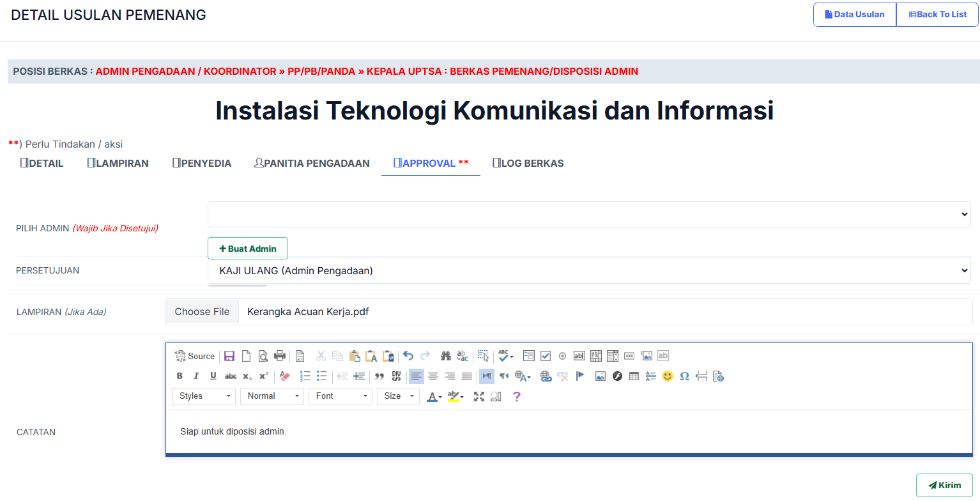
Task: Click the Kirim button
Action: coord(944,486)
